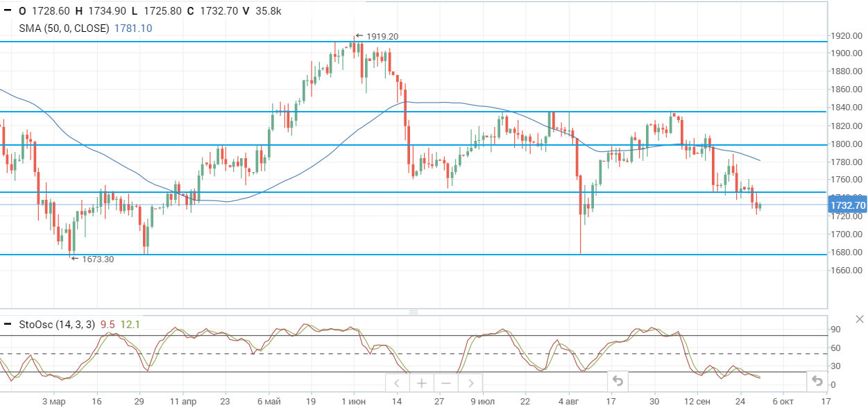Click the reset arrow beside zoom controls
Image resolution: width=868 pixels, height=410 pixels.
(x=618, y=381)
